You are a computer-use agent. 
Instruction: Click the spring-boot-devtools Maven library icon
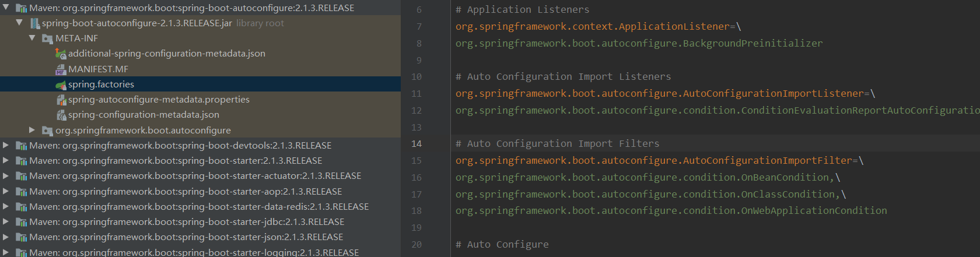pyautogui.click(x=22, y=146)
